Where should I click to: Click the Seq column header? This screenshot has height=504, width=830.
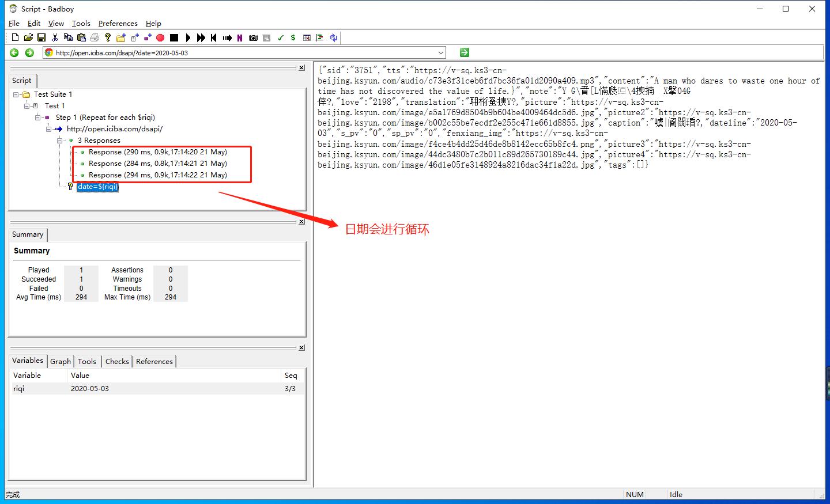pyautogui.click(x=292, y=376)
